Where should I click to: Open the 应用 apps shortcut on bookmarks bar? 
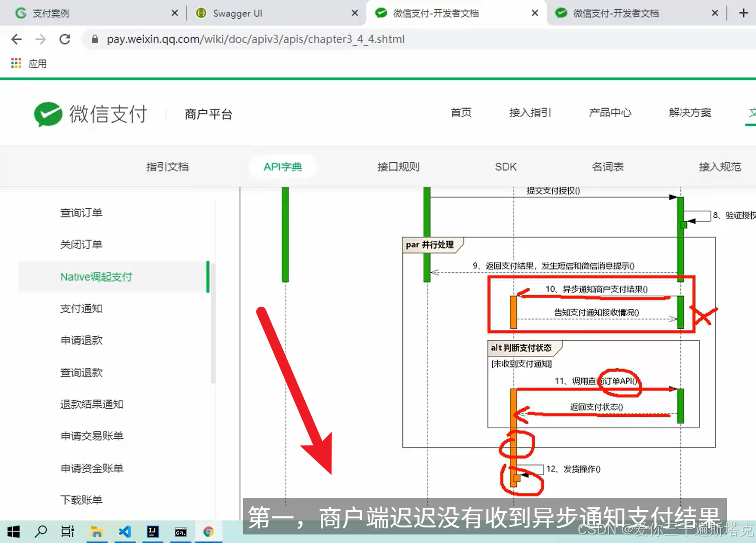tap(29, 63)
